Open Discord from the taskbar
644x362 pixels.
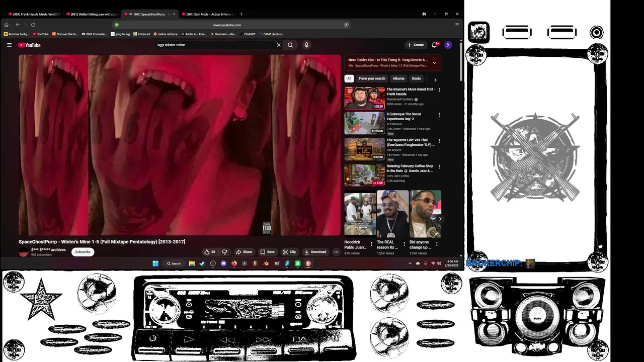(223, 263)
